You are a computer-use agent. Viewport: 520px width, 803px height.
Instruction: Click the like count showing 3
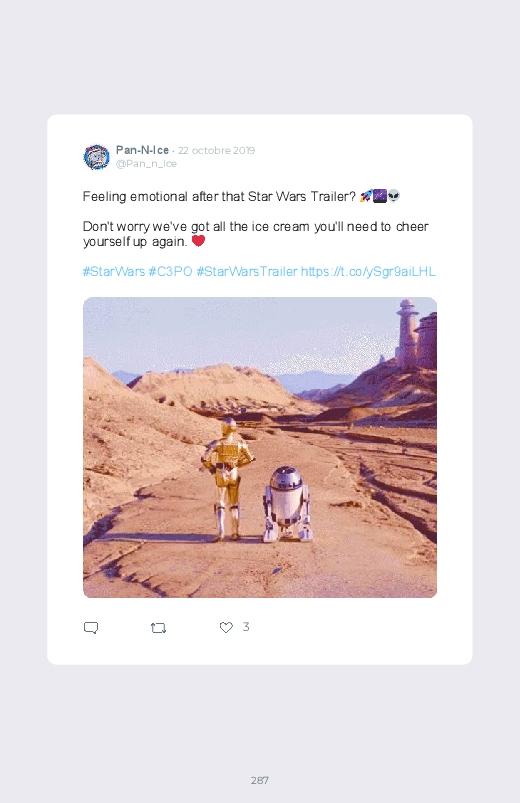[246, 626]
